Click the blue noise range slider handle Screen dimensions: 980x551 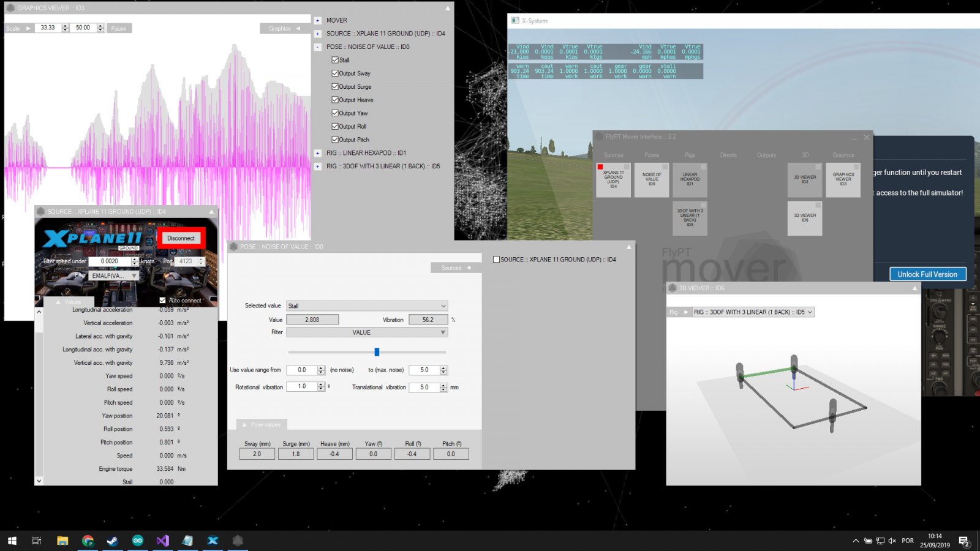(377, 352)
